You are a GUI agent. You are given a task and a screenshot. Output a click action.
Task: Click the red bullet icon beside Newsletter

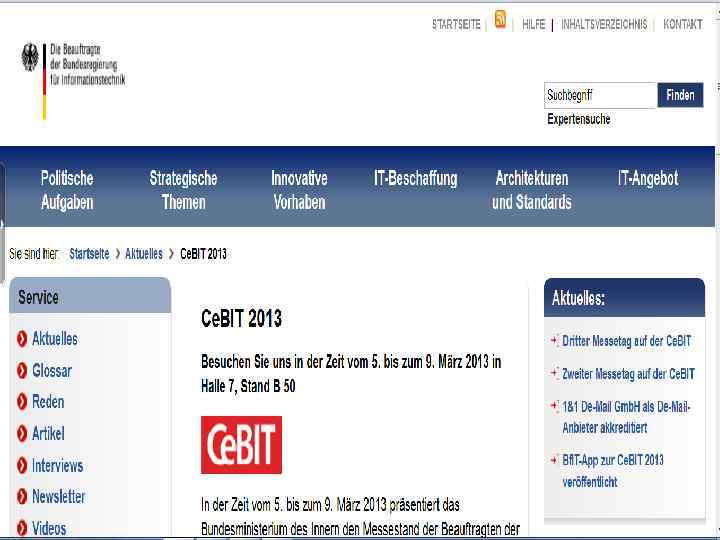[22, 496]
